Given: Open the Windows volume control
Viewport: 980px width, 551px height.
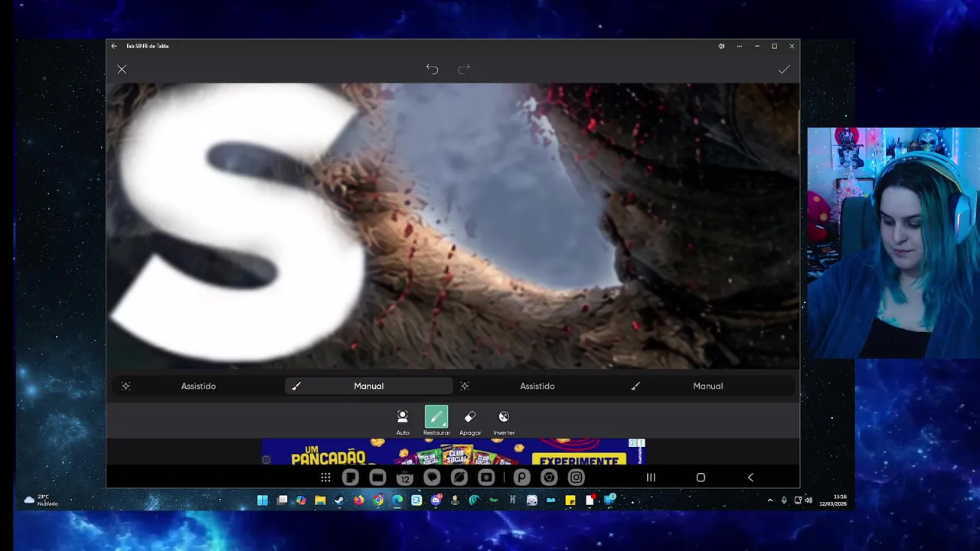Looking at the screenshot, I should pos(808,500).
